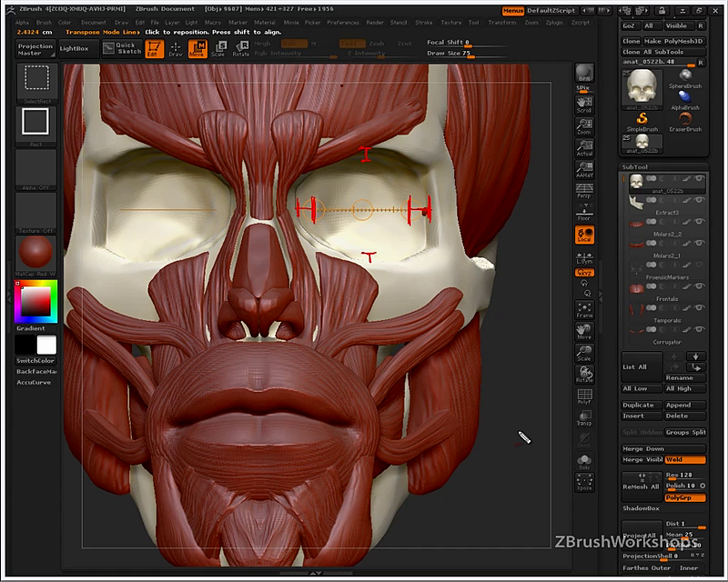
Task: Click Move icon in right shelf
Action: [x=584, y=331]
